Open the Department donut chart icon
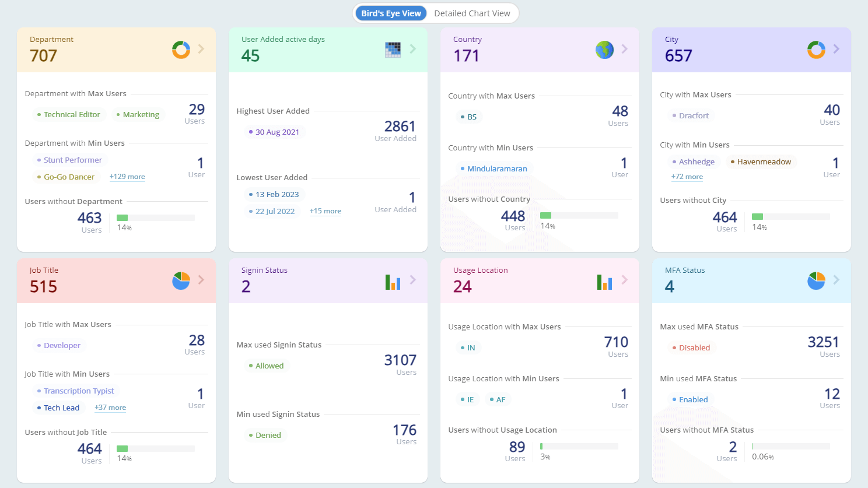Viewport: 868px width, 488px height. coord(181,50)
